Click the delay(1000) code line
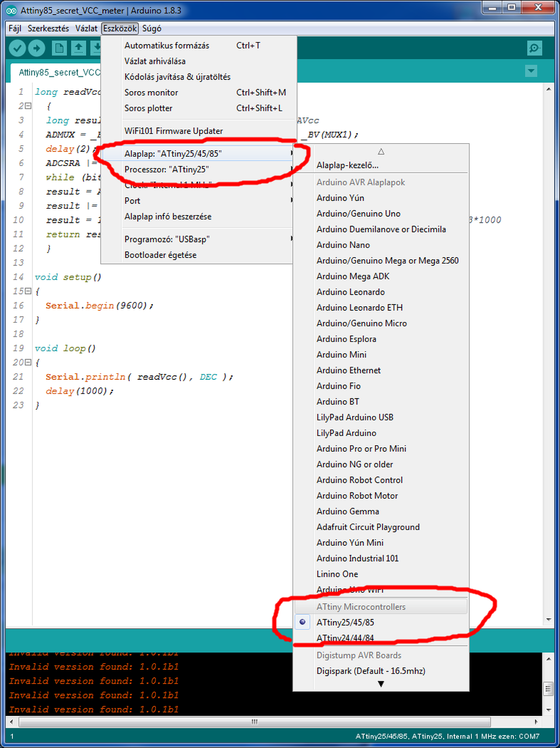This screenshot has height=748, width=560. point(79,391)
